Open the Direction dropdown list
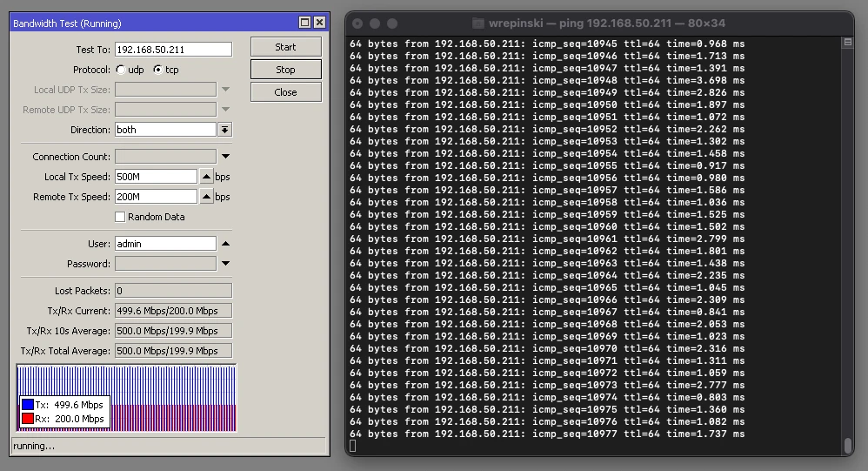 point(224,130)
